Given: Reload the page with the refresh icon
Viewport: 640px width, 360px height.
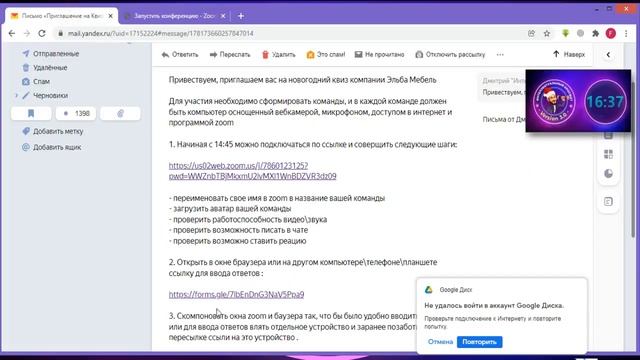Looking at the screenshot, I should (x=42, y=33).
